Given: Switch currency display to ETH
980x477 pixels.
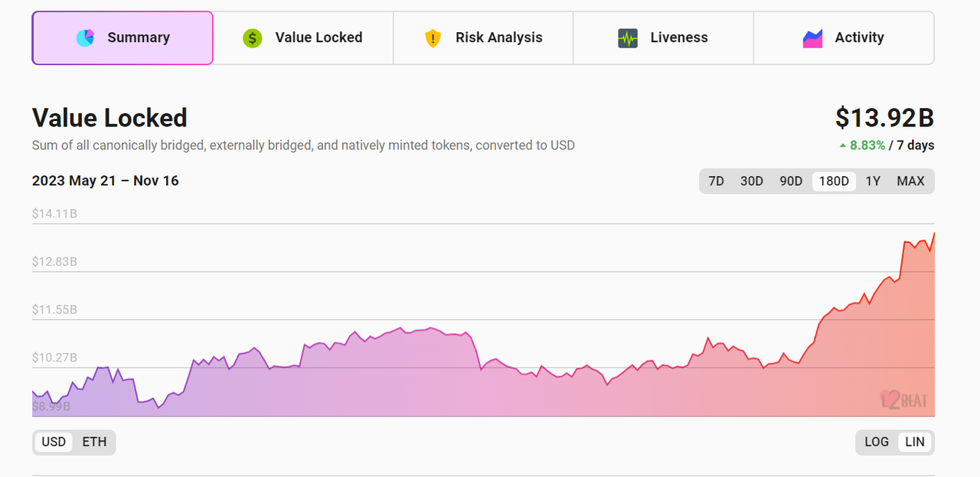Looking at the screenshot, I should 94,442.
